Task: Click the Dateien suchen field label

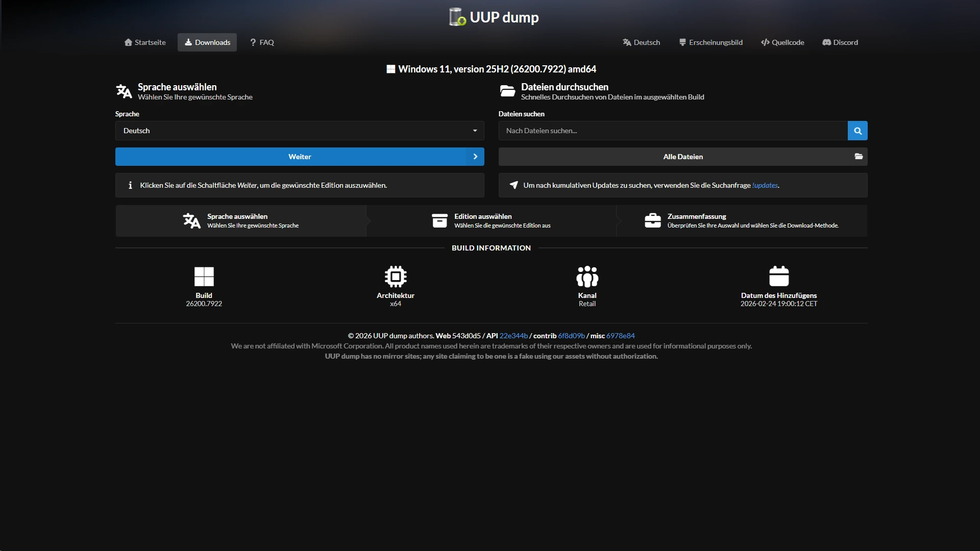Action: [x=521, y=114]
